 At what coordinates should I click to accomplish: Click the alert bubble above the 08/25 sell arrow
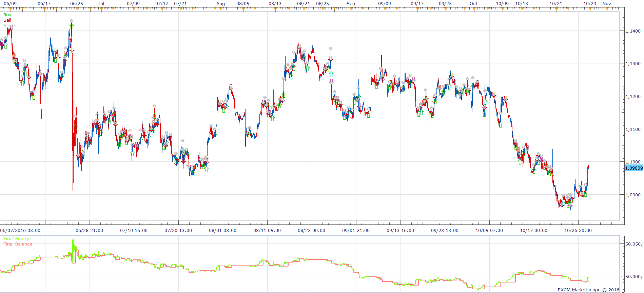pyautogui.click(x=331, y=48)
